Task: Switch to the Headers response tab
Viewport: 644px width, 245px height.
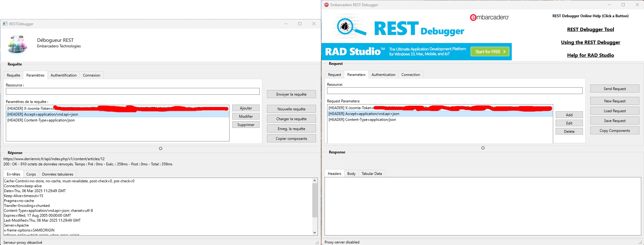Action: point(334,173)
